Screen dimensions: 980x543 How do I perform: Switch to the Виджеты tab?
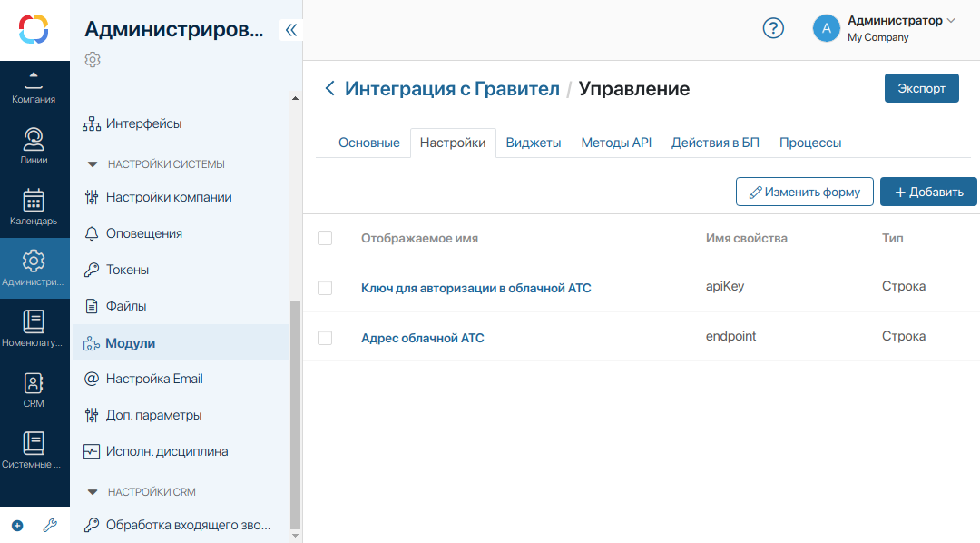pyautogui.click(x=534, y=143)
